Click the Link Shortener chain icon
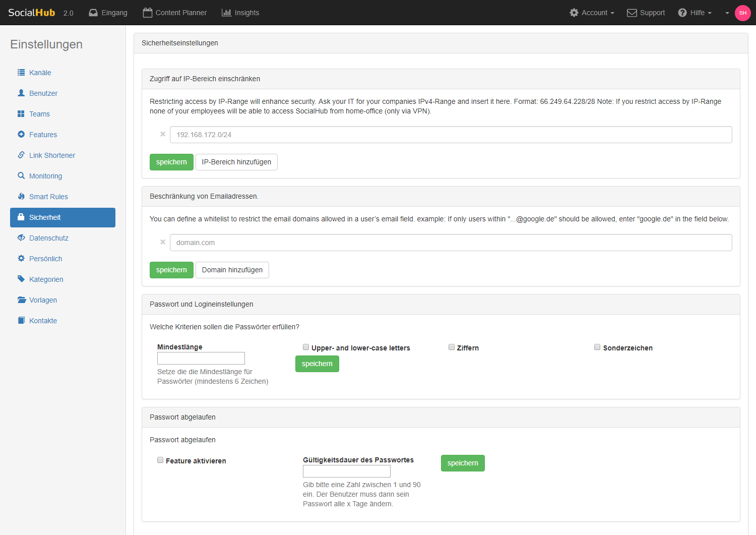756x535 pixels. (21, 155)
